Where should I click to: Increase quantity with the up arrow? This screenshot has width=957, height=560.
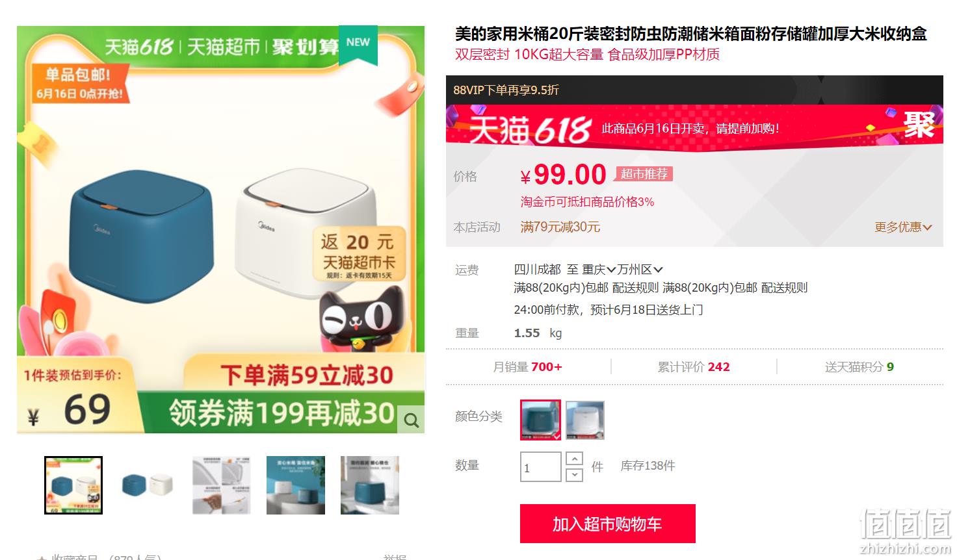pos(574,459)
